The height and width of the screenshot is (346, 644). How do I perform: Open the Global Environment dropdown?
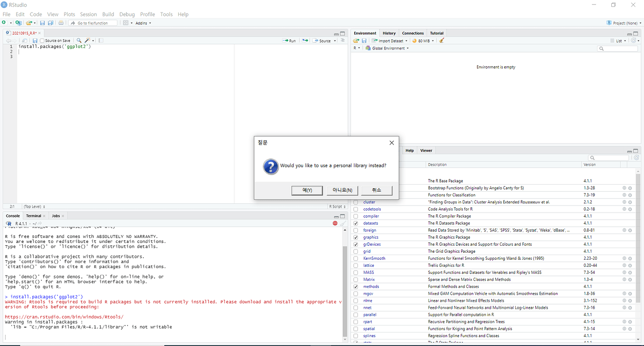(x=387, y=48)
